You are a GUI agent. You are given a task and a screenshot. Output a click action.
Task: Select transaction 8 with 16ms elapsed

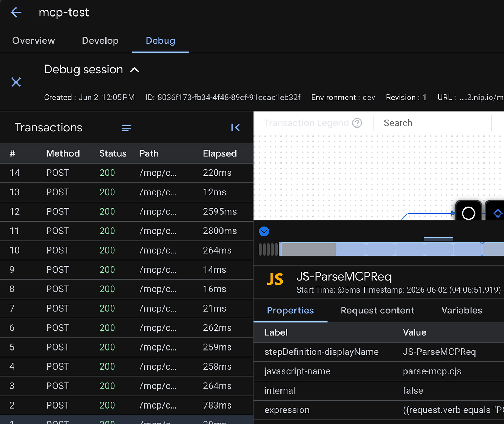pyautogui.click(x=126, y=289)
